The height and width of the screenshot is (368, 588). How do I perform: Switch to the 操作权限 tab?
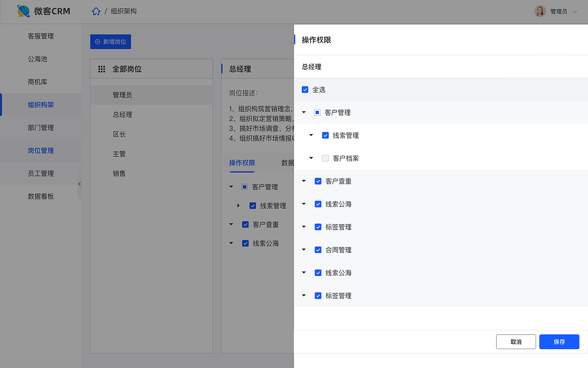tap(242, 163)
